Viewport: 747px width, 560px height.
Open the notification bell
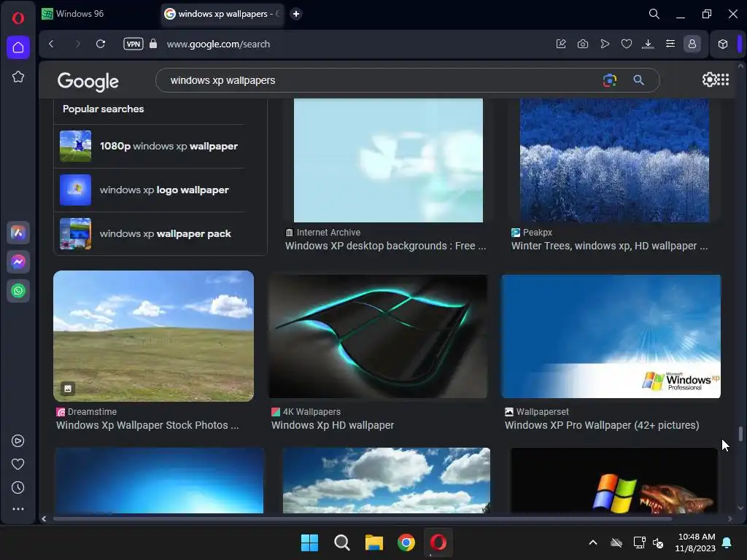point(727,542)
